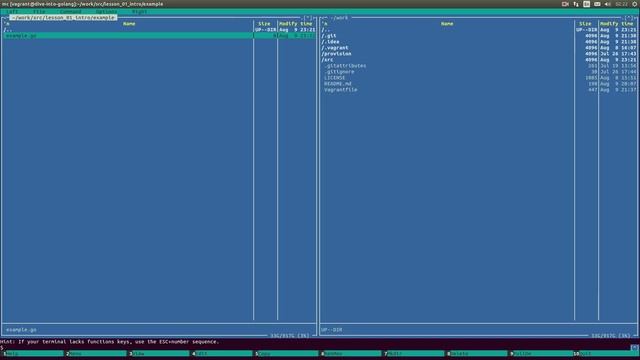Click the left panel path ~/work/src/lesson_01_intro/example
The image size is (640, 360).
[x=63, y=18]
